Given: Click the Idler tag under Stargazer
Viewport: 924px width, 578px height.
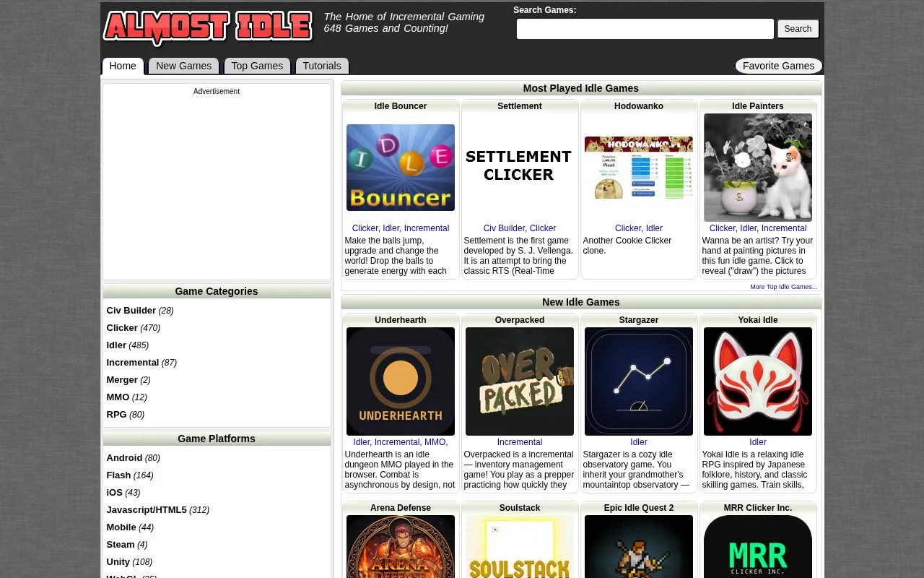Looking at the screenshot, I should tap(639, 442).
